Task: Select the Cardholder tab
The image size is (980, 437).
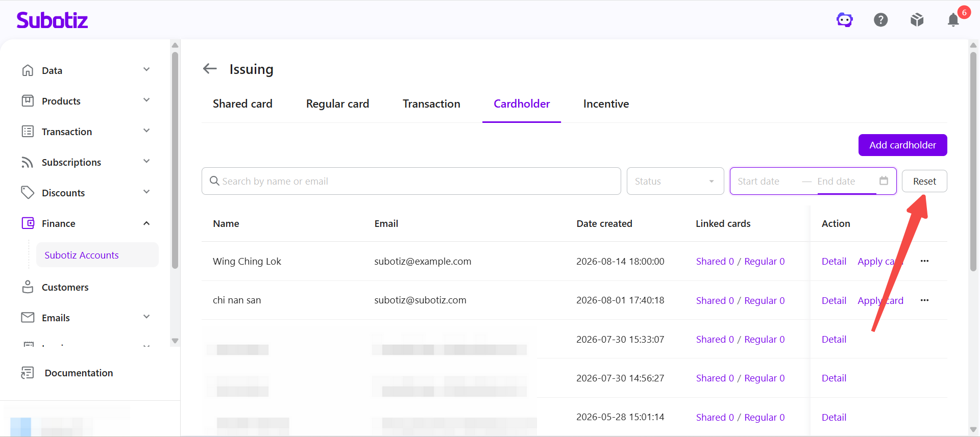Action: [x=522, y=104]
